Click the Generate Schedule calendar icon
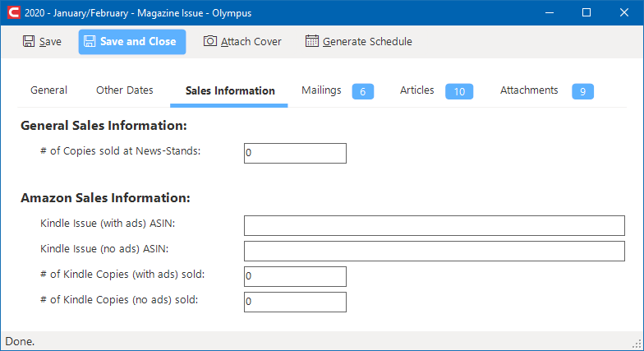This screenshot has width=644, height=351. (x=312, y=41)
